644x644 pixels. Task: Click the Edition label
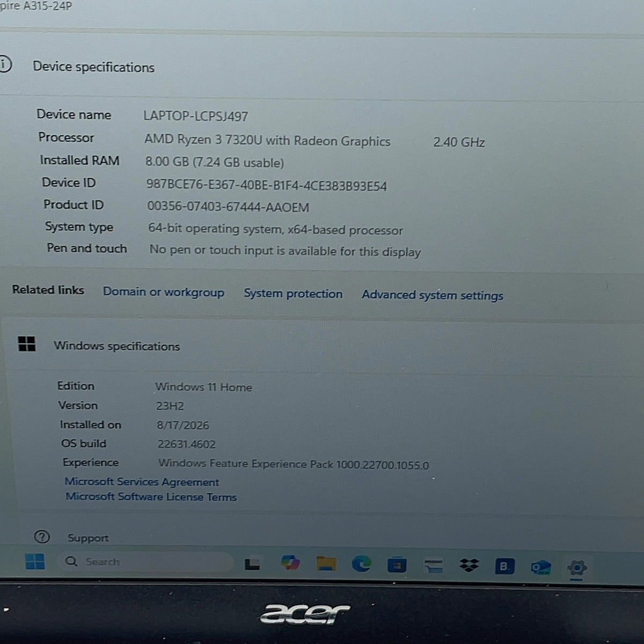(x=76, y=386)
